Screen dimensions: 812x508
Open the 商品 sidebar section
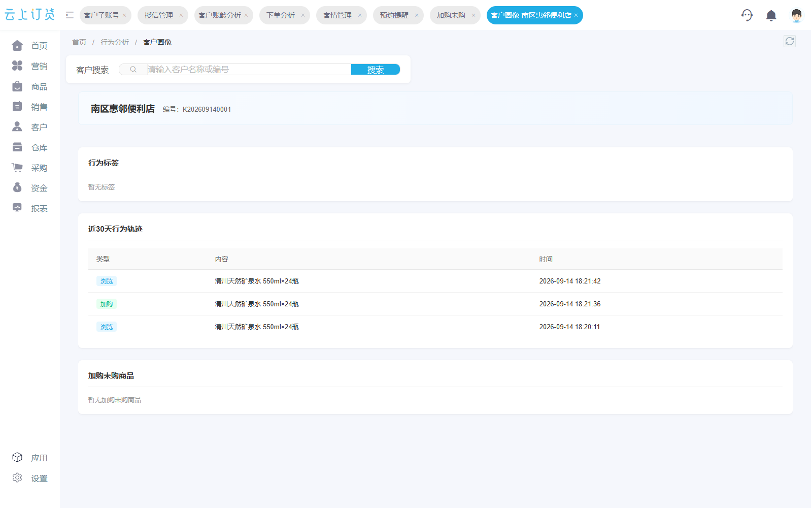(x=29, y=86)
